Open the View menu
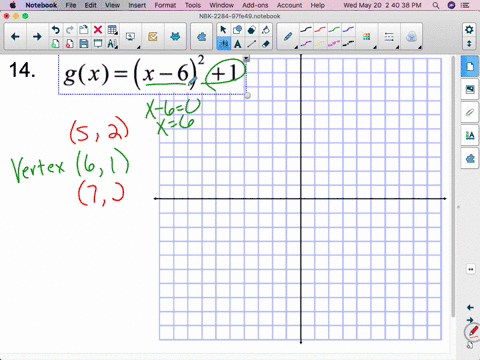 click(112, 5)
